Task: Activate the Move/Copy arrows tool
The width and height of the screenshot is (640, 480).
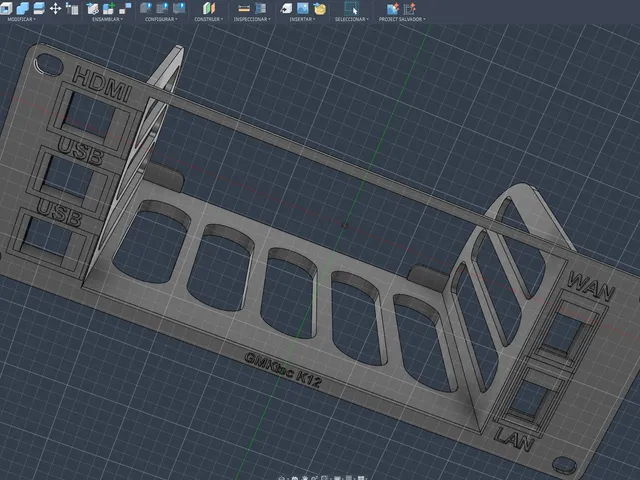Action: tap(55, 8)
